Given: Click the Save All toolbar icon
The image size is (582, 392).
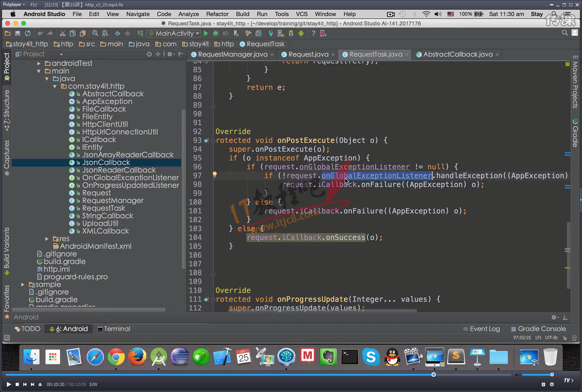Looking at the screenshot, I should coord(17,34).
